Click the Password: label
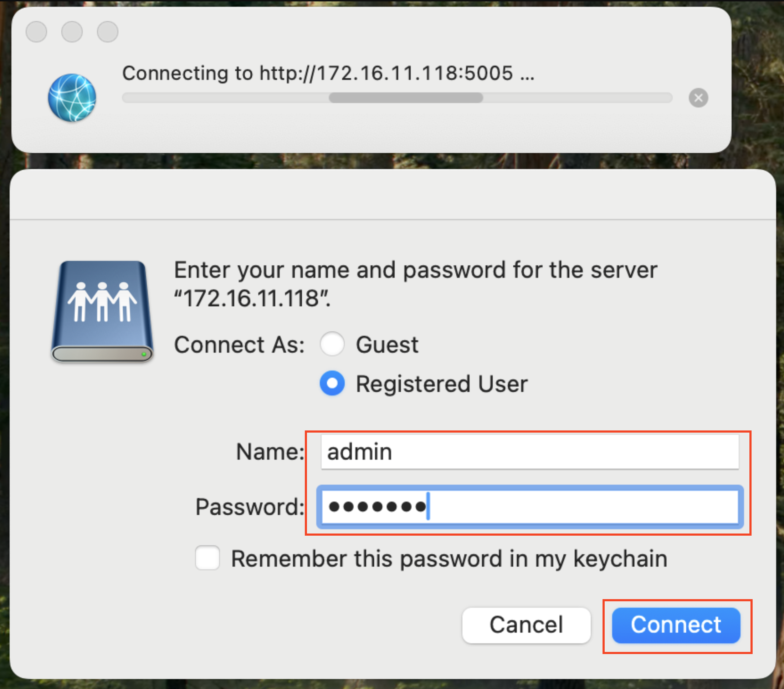784x689 pixels. (x=250, y=507)
